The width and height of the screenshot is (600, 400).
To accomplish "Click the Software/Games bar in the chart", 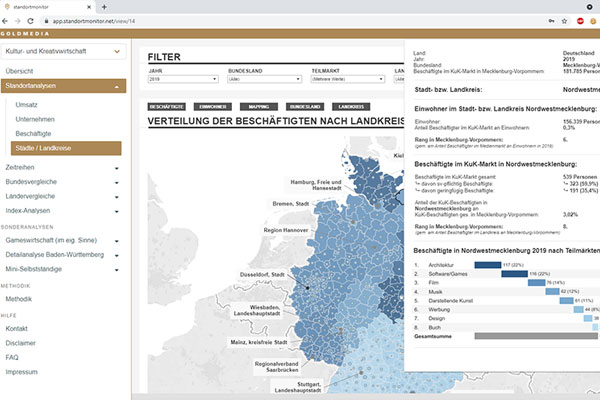I will (x=515, y=274).
